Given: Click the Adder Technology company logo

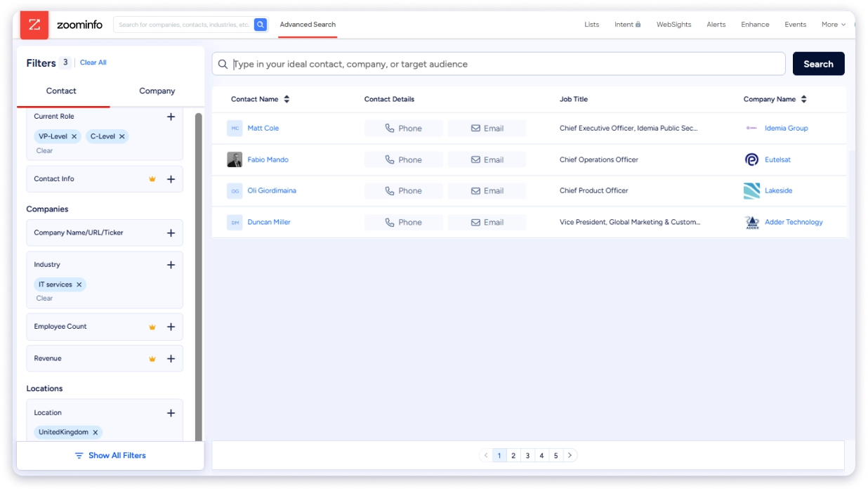Looking at the screenshot, I should (x=751, y=222).
